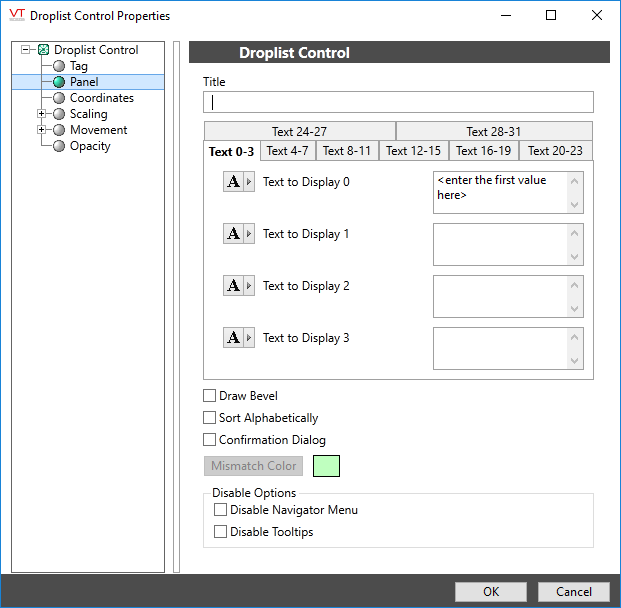Select the Tag node in the tree
Image resolution: width=621 pixels, height=608 pixels.
[x=78, y=66]
